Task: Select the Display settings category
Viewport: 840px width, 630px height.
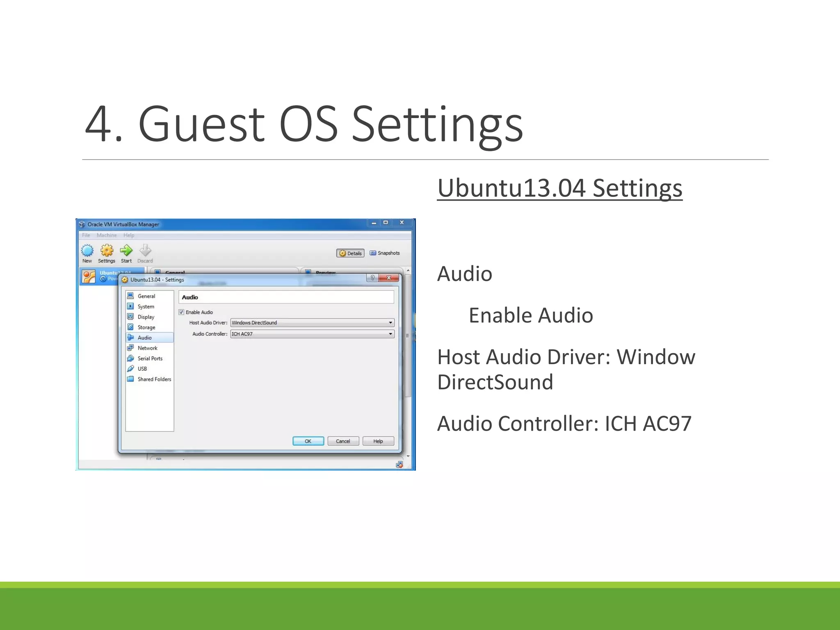Action: pyautogui.click(x=149, y=317)
